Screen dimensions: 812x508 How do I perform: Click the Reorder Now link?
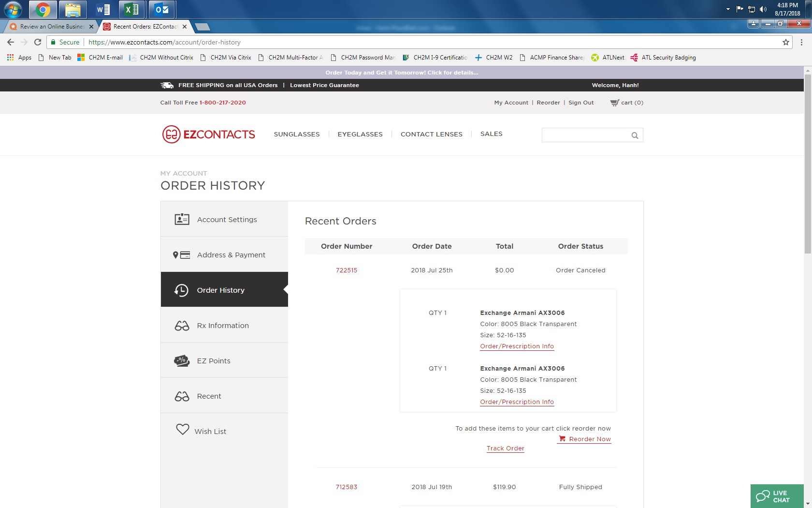589,439
